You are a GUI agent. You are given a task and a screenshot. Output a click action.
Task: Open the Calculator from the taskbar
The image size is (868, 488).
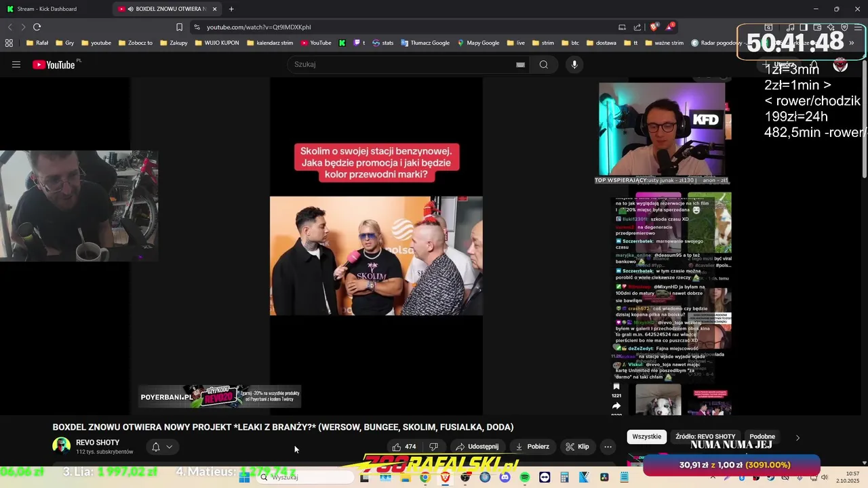pos(564,477)
